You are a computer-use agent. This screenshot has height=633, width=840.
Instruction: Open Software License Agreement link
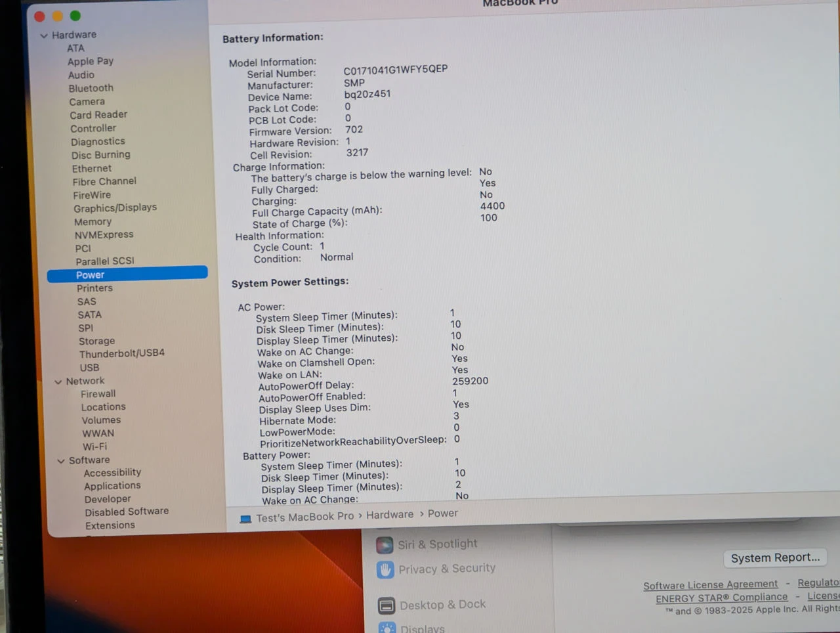pos(711,584)
